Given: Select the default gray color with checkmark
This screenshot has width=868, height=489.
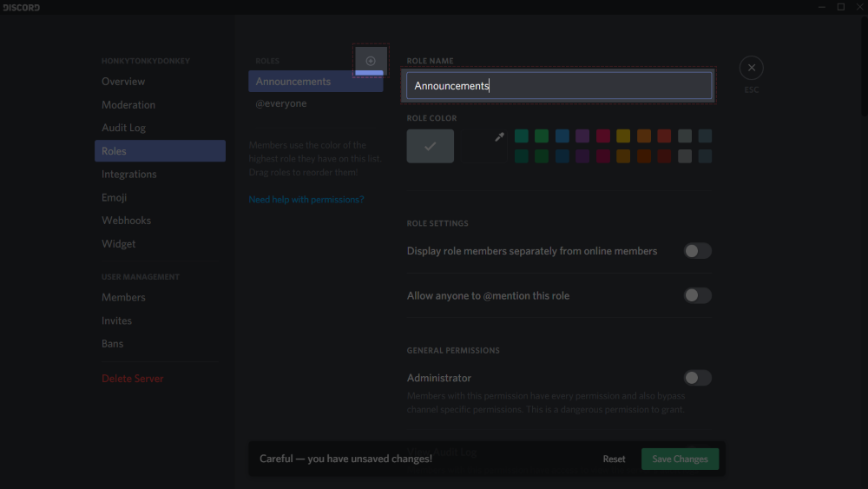Looking at the screenshot, I should (x=431, y=146).
